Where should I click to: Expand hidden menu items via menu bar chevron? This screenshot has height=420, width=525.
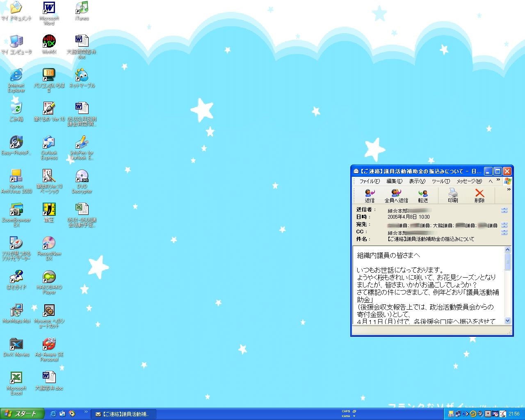pos(498,180)
